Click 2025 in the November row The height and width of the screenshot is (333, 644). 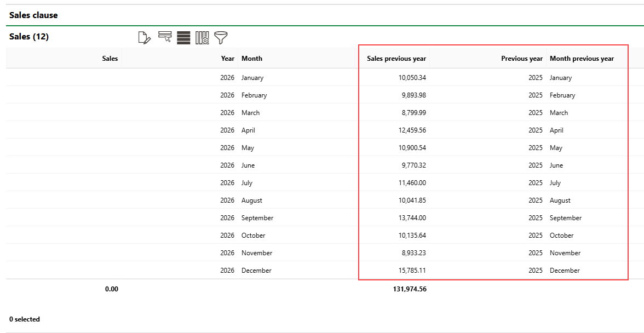tap(535, 253)
